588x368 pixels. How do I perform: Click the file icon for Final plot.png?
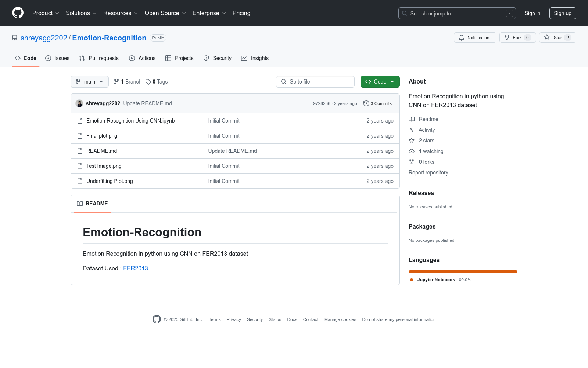(x=80, y=136)
